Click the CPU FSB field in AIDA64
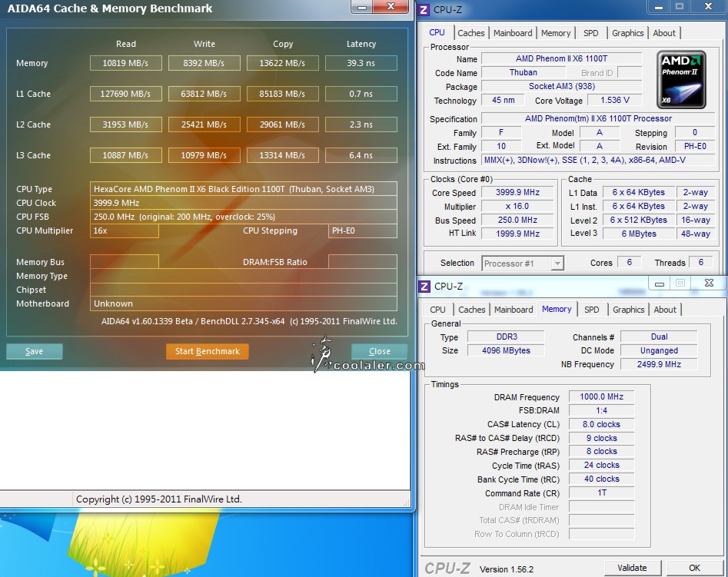This screenshot has height=577, width=728. coord(243,217)
